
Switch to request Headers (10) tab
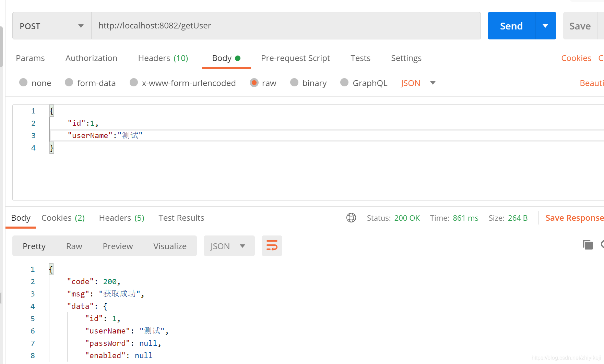click(x=163, y=58)
